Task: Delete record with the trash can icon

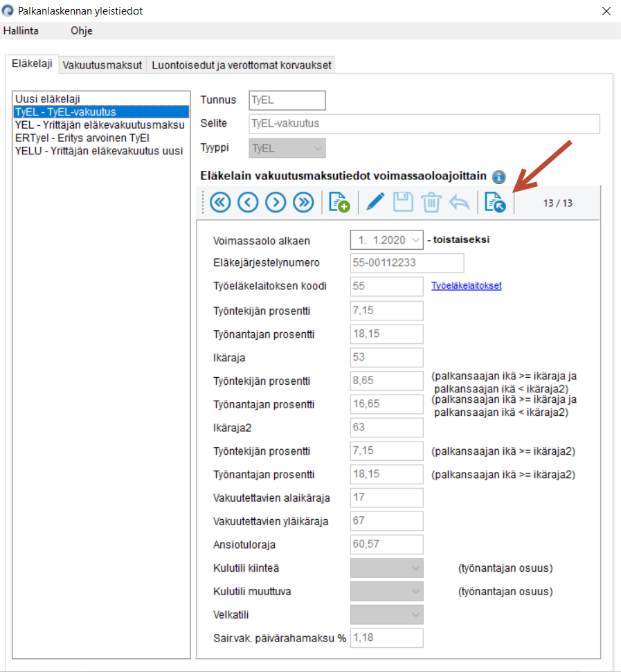Action: pyautogui.click(x=431, y=202)
